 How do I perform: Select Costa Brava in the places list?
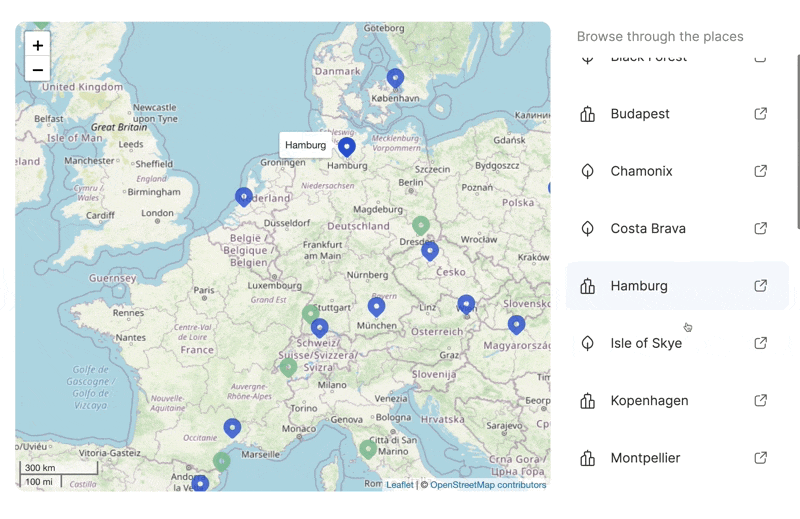[677, 228]
